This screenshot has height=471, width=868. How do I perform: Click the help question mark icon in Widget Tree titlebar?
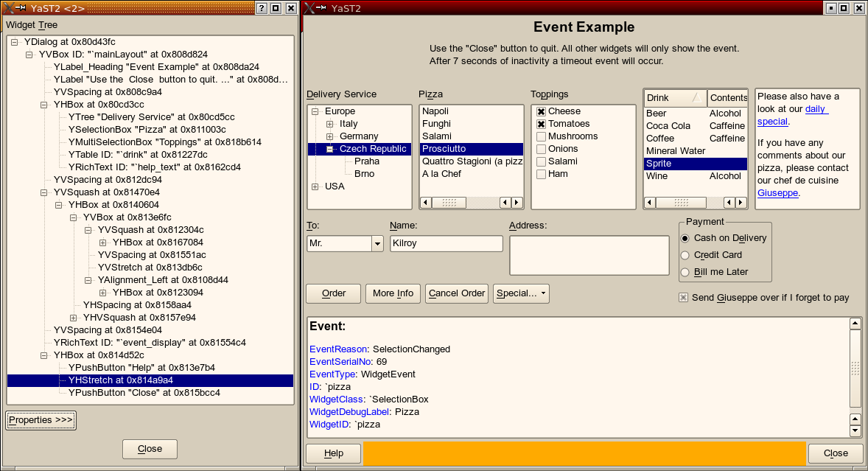click(x=262, y=8)
